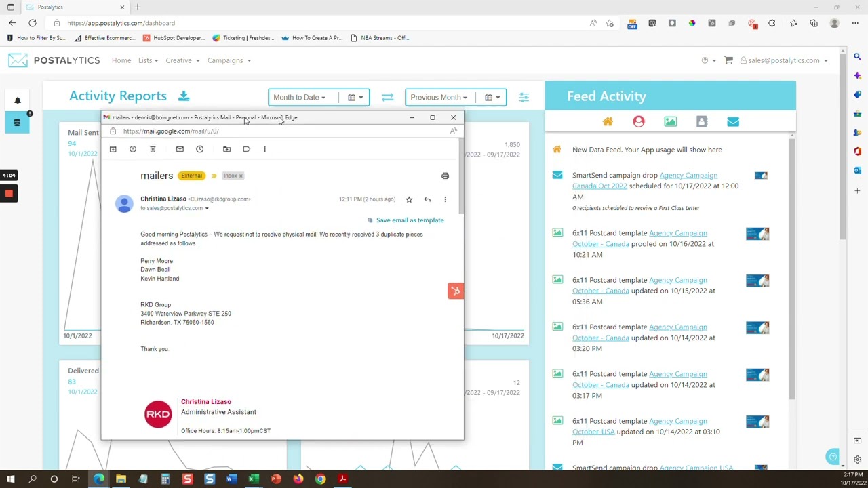Screen dimensions: 868x488
Task: Mark the email as unread in Gmail
Action: pyautogui.click(x=180, y=149)
